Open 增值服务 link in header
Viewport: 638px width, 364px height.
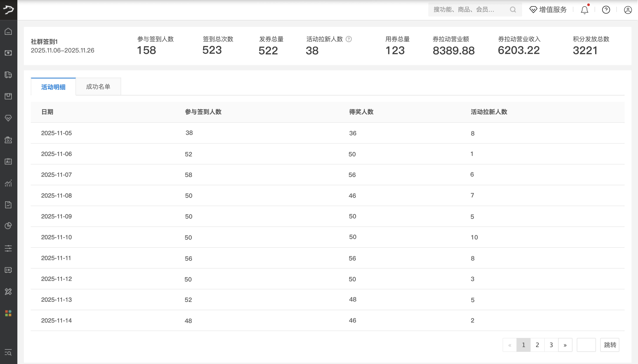point(548,10)
